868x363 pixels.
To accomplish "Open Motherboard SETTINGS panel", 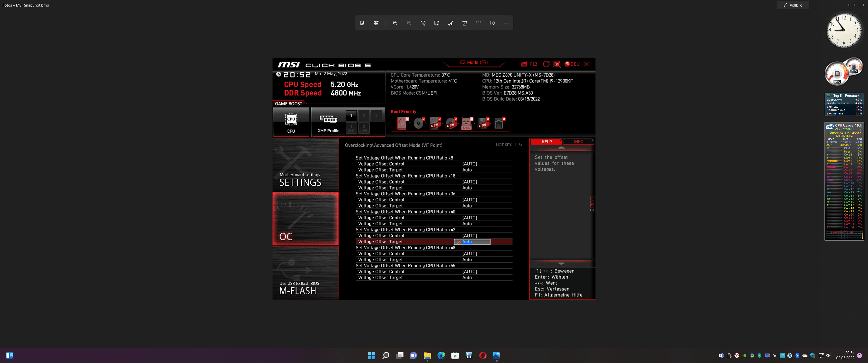I will 305,165.
